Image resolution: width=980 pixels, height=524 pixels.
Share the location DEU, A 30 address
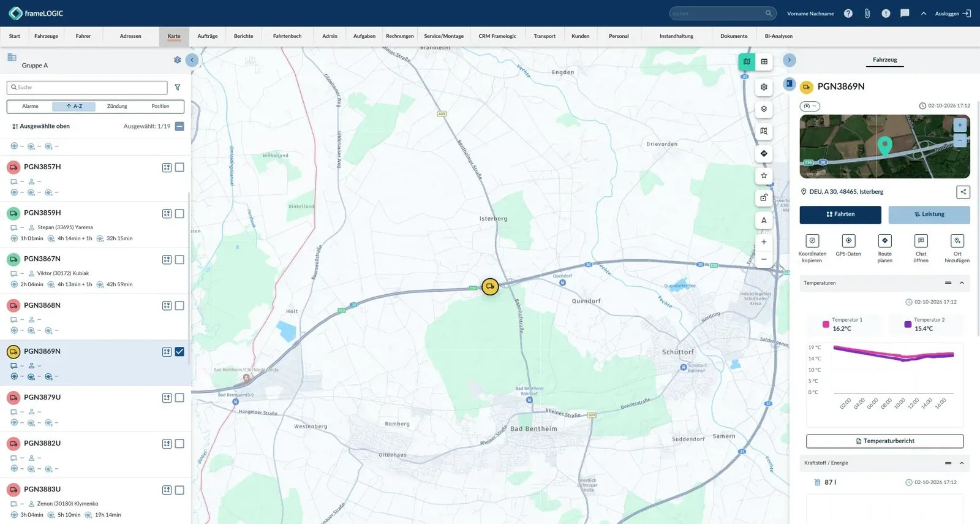pos(963,192)
